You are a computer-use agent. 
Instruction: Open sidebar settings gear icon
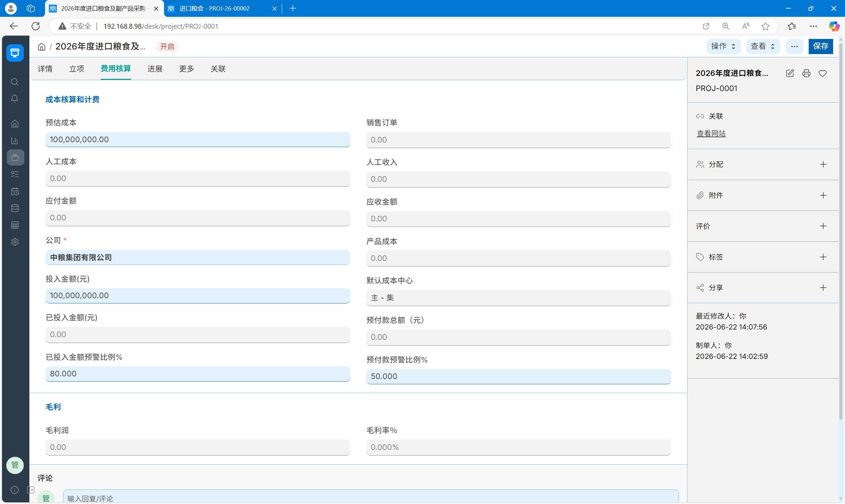tap(15, 242)
